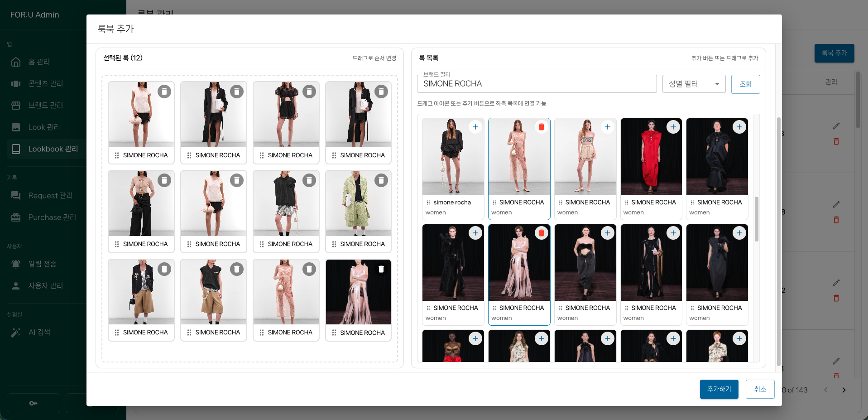Delete the green floral suit look from selection

click(x=381, y=180)
